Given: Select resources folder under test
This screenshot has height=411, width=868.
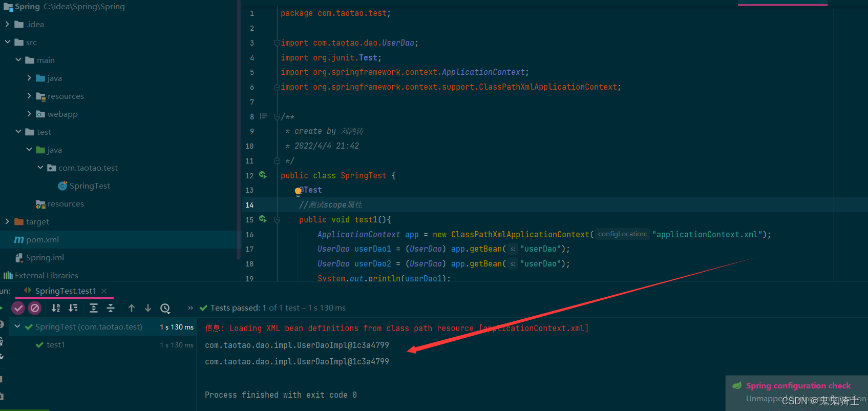Looking at the screenshot, I should pyautogui.click(x=66, y=204).
